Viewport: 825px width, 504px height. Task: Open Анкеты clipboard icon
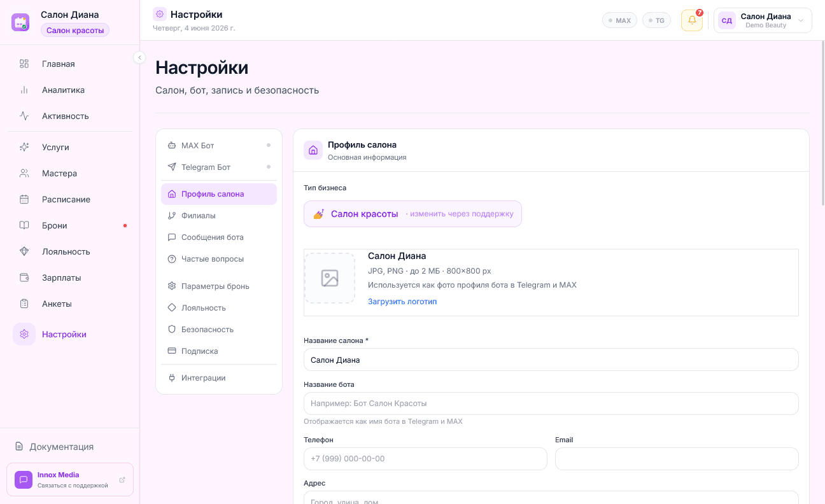24,304
